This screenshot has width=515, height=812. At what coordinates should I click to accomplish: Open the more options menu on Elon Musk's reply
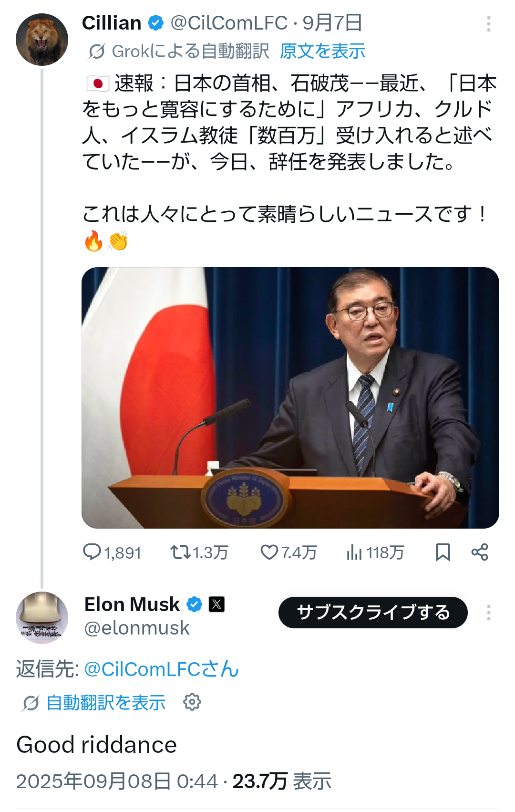click(x=489, y=613)
